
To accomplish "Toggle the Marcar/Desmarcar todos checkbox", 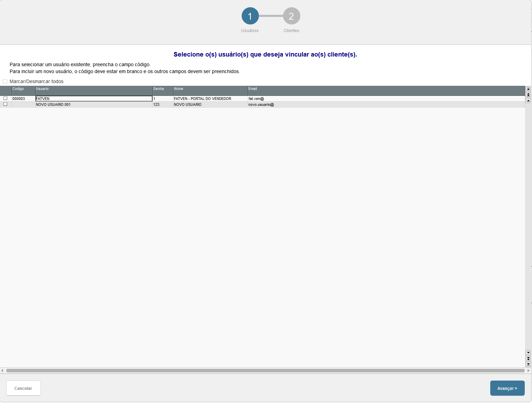I will click(x=5, y=82).
